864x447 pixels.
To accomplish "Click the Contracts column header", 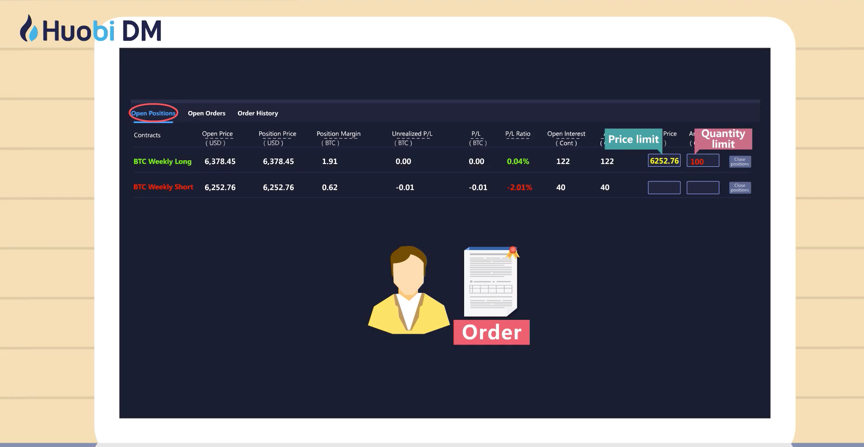I will (x=147, y=135).
